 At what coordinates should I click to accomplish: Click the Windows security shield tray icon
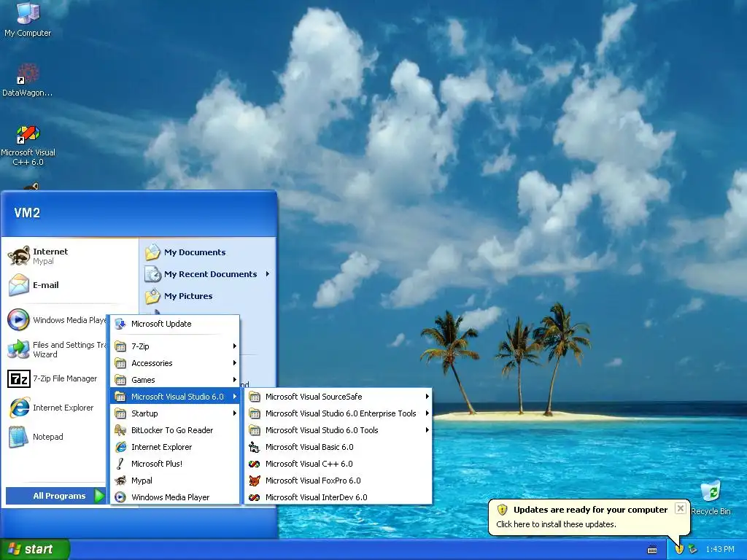tap(679, 549)
